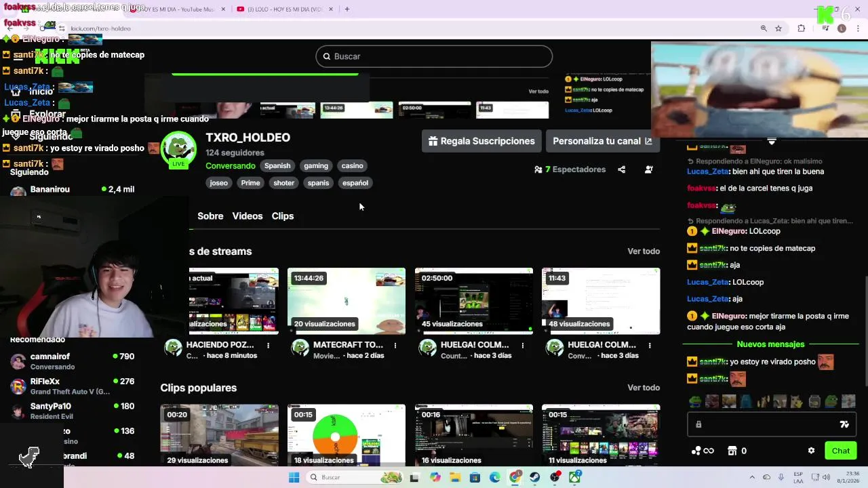This screenshot has width=868, height=488.
Task: Click in the Windows taskbar Buscar box
Action: coord(353,477)
